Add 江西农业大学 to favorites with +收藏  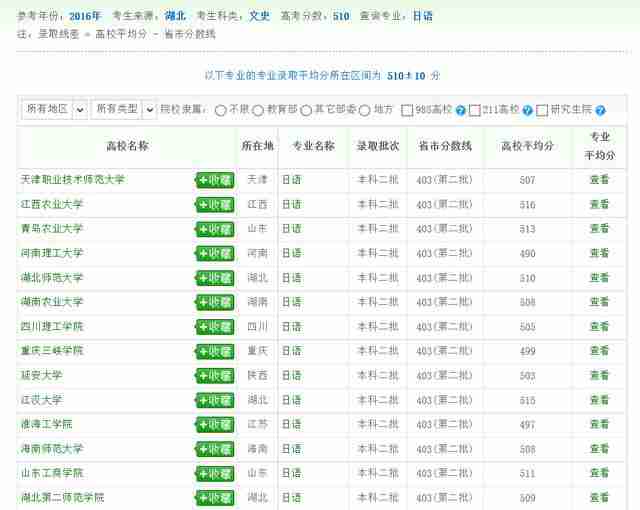(x=215, y=205)
